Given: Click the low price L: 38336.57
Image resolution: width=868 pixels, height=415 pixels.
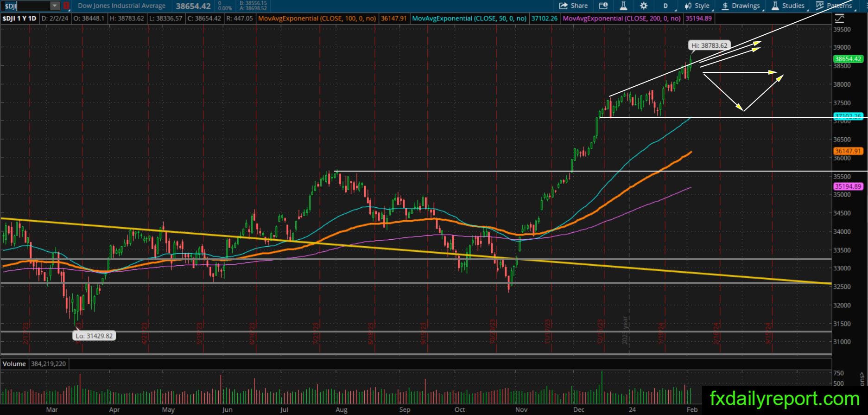Looking at the screenshot, I should pos(165,19).
